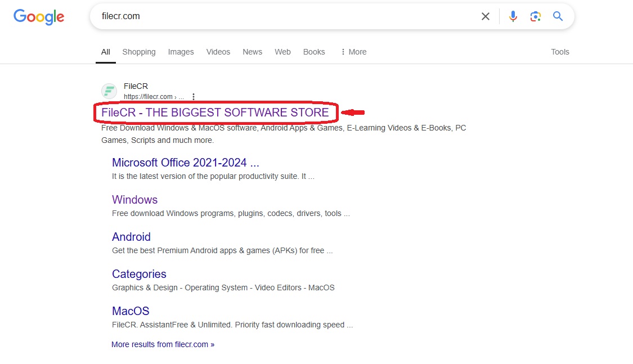The height and width of the screenshot is (364, 633).
Task: Click 'Graphics & Design - Operating System' snippet
Action: tap(223, 287)
